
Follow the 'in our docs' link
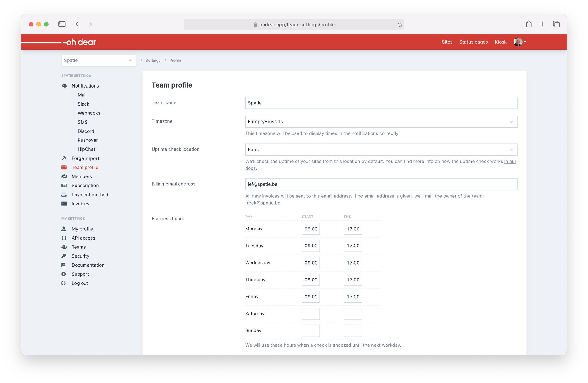[x=510, y=162]
